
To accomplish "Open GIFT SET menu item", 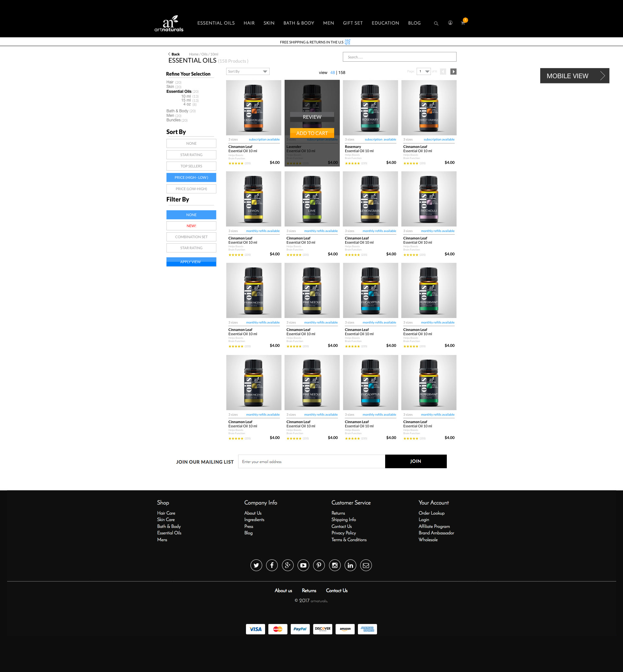I will click(x=353, y=23).
